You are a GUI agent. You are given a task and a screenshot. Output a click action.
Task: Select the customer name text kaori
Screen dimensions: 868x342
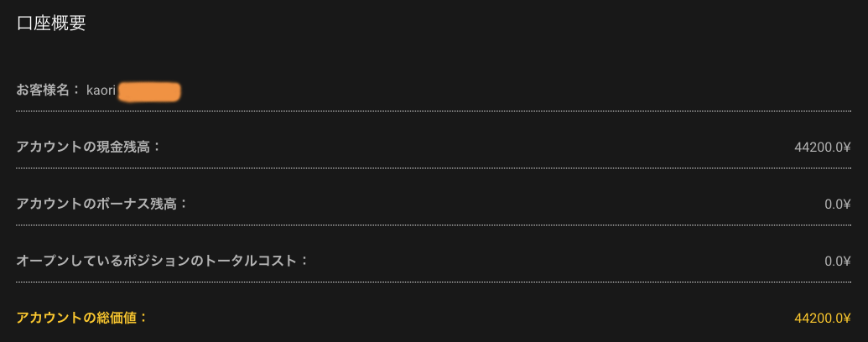point(101,90)
